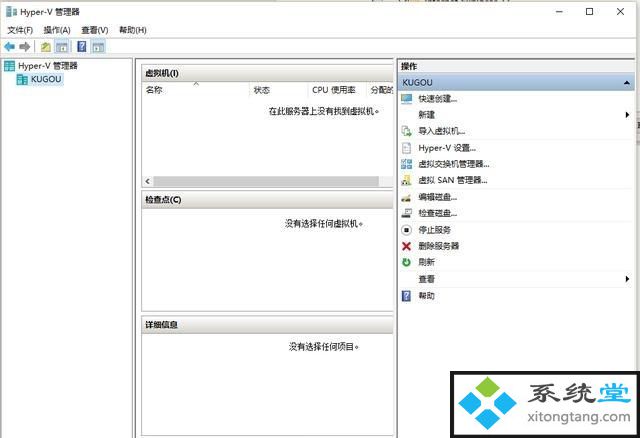
Task: Click 刷新 action
Action: click(427, 262)
